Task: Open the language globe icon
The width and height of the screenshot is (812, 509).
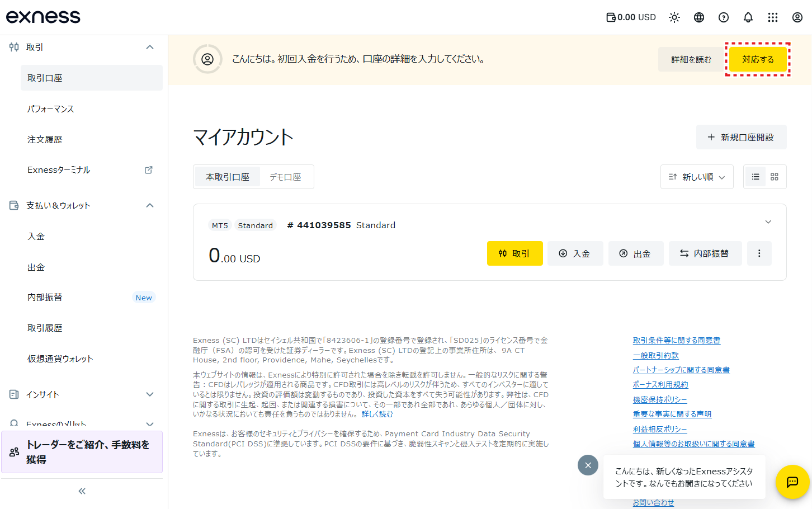Action: [x=699, y=17]
